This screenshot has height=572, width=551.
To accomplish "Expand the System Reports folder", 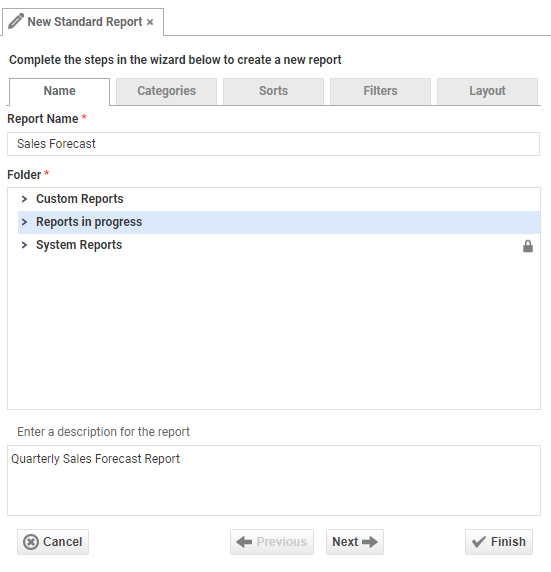I will [24, 245].
